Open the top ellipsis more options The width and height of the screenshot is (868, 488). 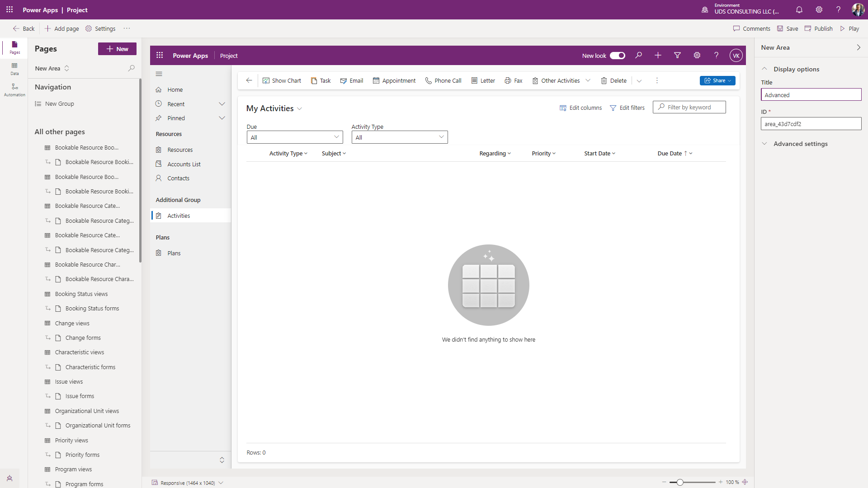tap(127, 28)
